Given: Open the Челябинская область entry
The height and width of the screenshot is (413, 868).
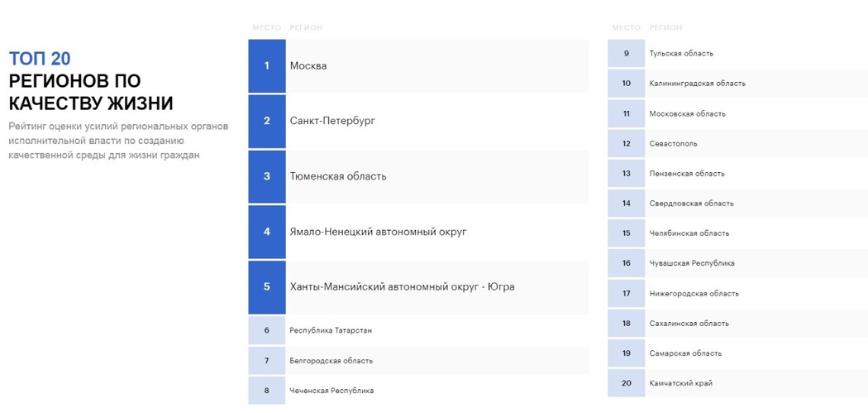Looking at the screenshot, I should [737, 233].
